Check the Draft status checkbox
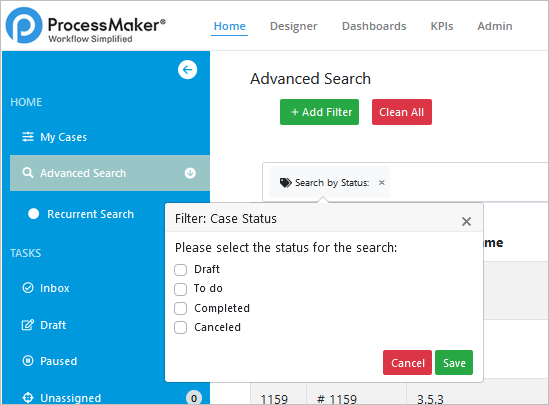Viewport: 549px width, 405px height. (x=181, y=270)
